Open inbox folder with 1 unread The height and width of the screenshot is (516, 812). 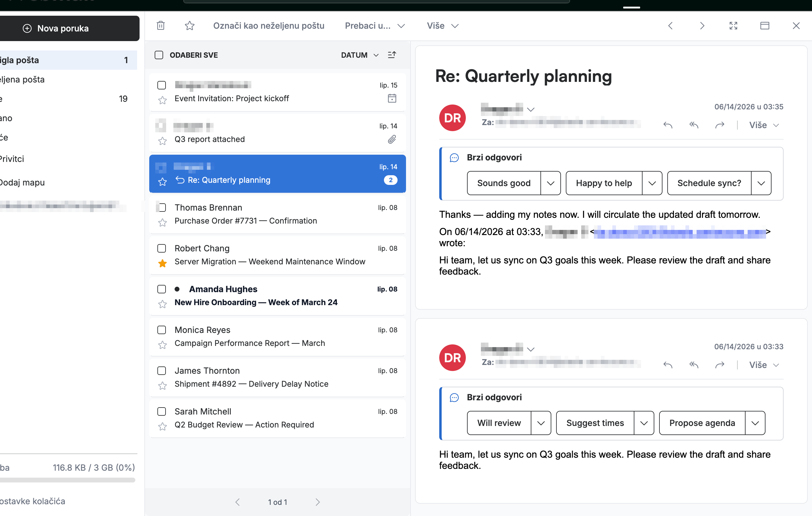pyautogui.click(x=69, y=60)
